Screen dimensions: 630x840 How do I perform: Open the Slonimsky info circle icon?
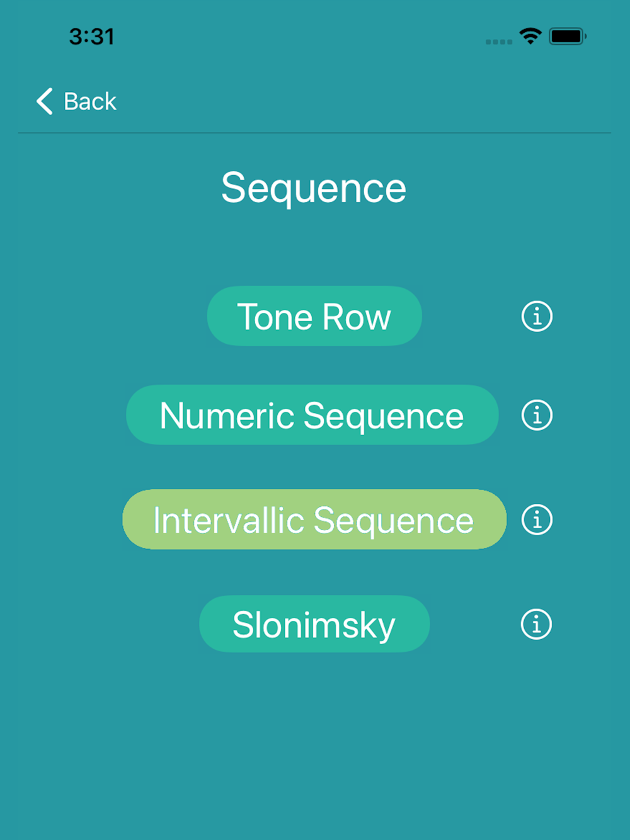(536, 624)
